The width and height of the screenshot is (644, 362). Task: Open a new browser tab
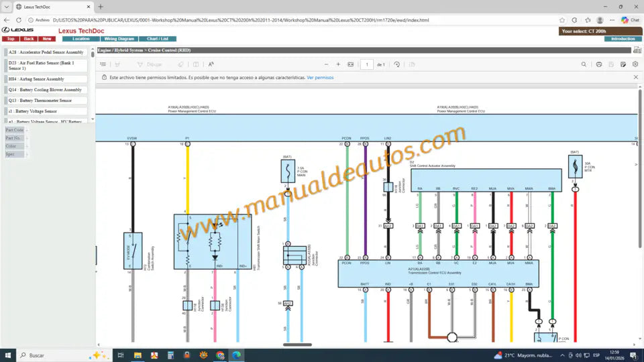101,7
